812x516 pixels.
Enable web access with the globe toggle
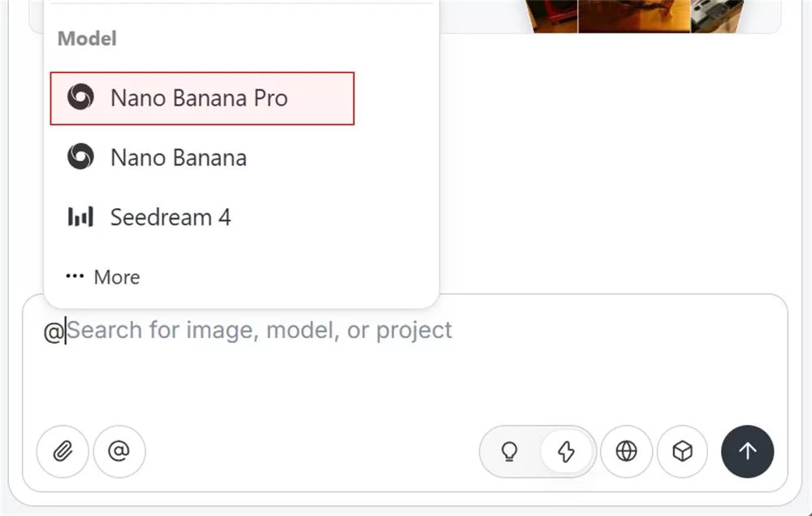(x=626, y=452)
